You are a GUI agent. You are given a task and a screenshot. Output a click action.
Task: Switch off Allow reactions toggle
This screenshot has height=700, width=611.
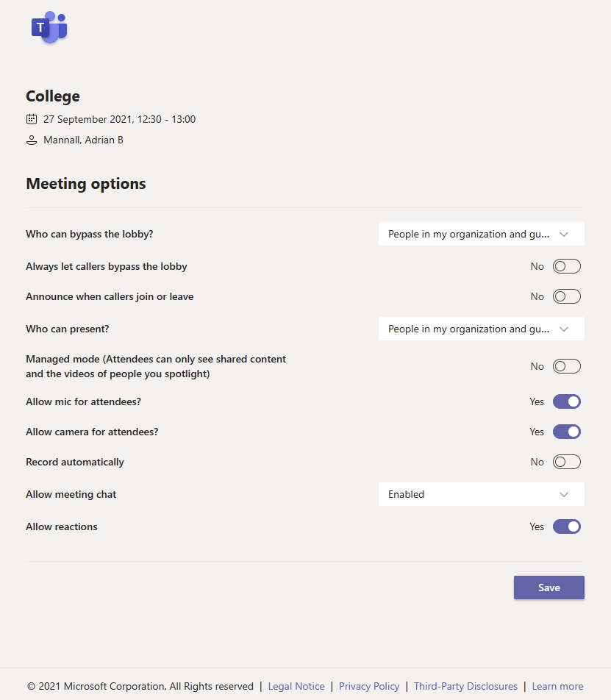566,526
